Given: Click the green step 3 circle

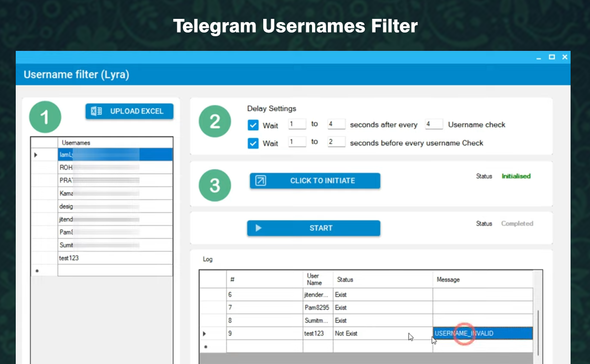Looking at the screenshot, I should 214,185.
